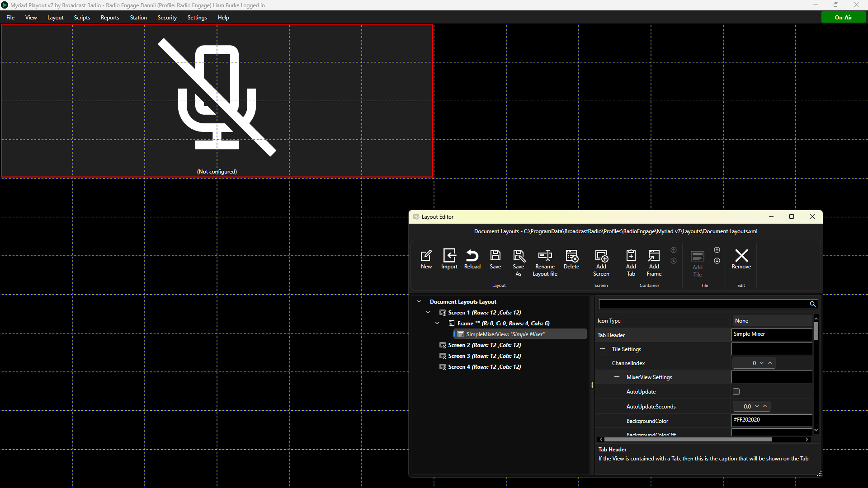Enable the AutoUpdate checkbox
The height and width of the screenshot is (488, 868).
pyautogui.click(x=736, y=392)
